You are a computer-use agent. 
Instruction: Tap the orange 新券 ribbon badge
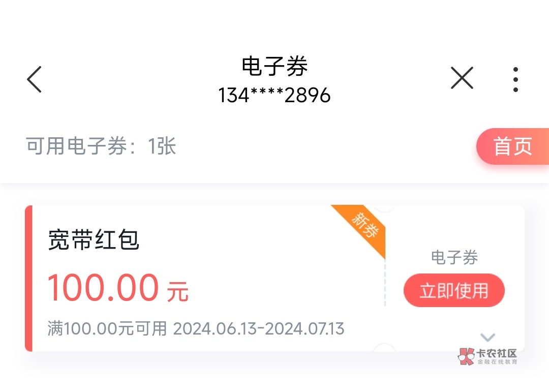364,226
